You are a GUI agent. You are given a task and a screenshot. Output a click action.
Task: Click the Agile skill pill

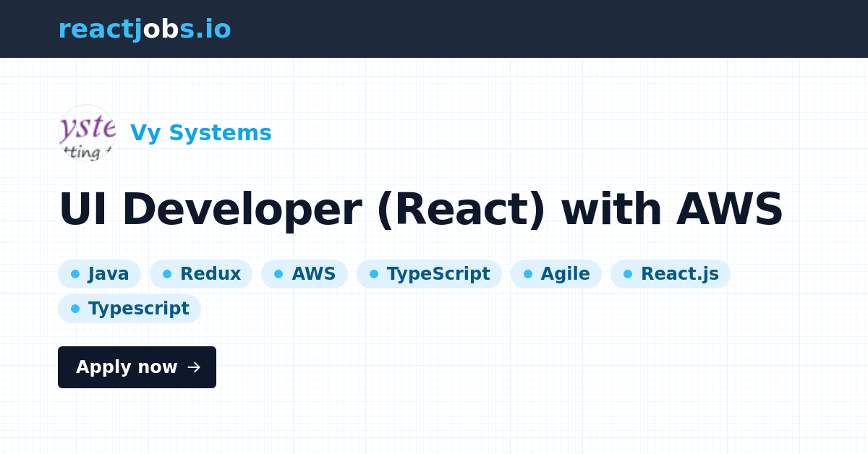tap(556, 273)
